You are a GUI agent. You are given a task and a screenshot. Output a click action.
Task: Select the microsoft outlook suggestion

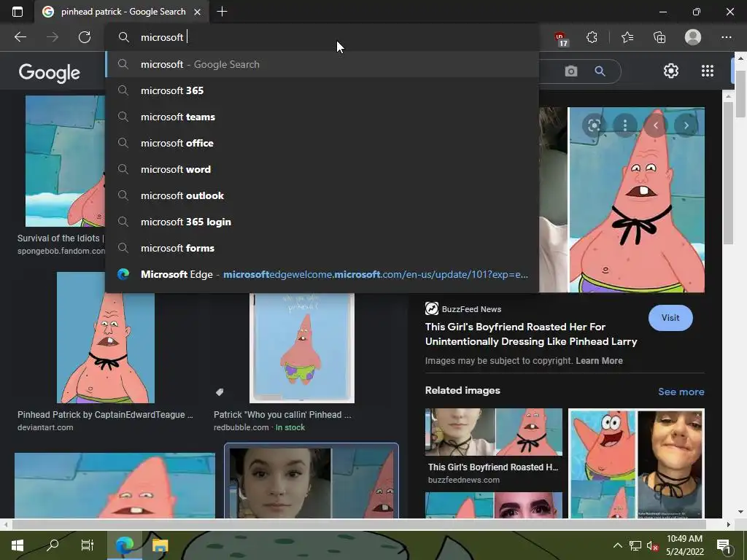pos(322,195)
